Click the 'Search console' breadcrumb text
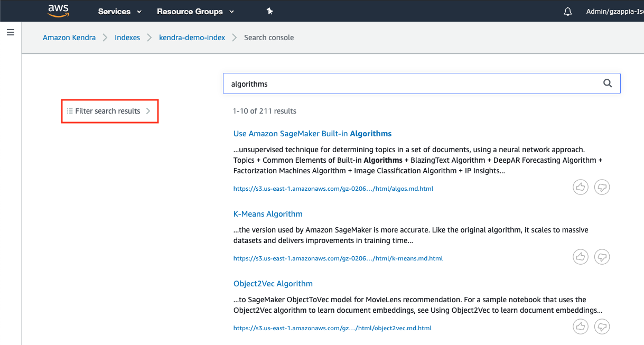 [269, 38]
